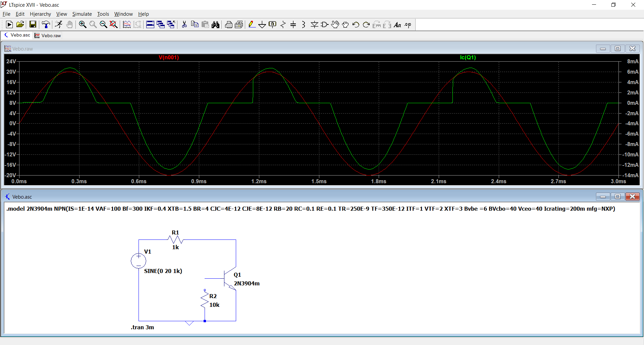Zoom out with the minus magnifier

[103, 24]
